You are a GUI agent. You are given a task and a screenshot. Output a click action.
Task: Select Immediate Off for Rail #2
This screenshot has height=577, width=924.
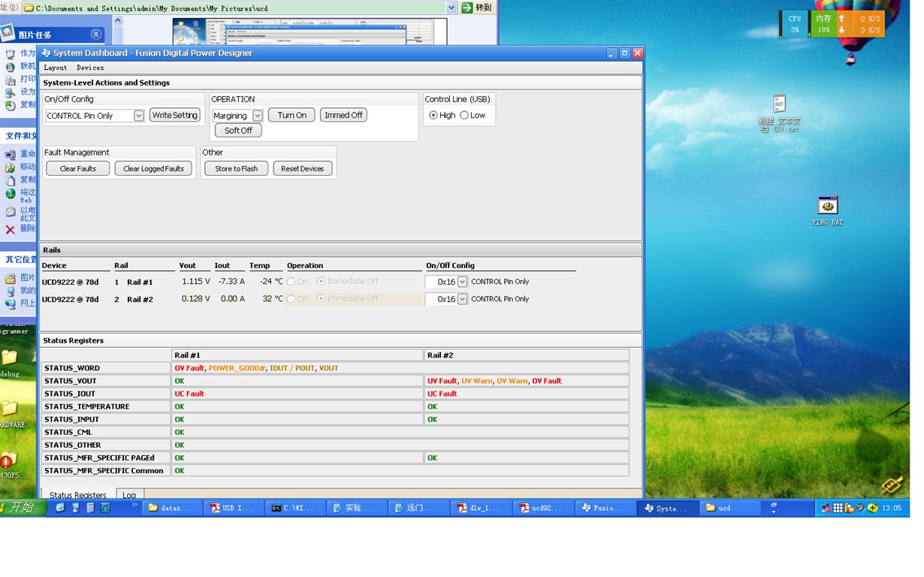[x=322, y=299]
